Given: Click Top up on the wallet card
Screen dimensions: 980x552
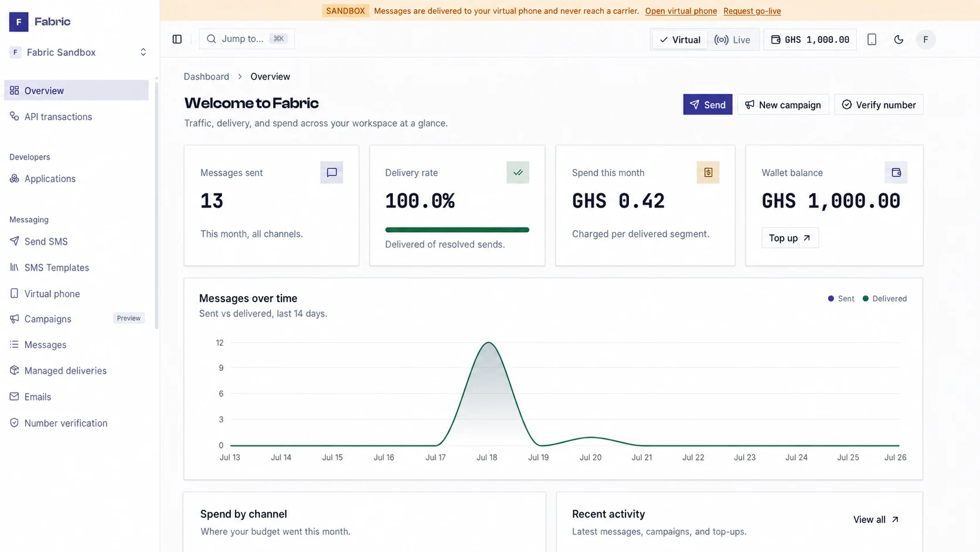Looking at the screenshot, I should tap(790, 238).
